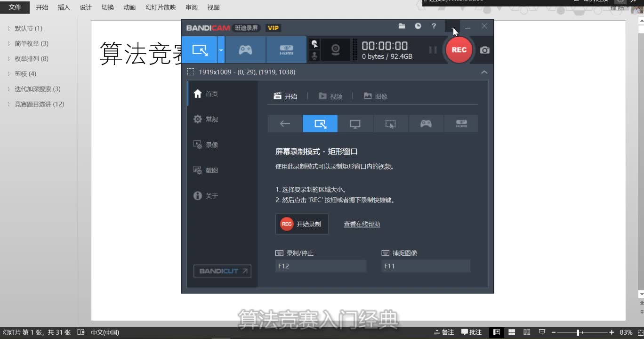Switch to slide sorter view icon

pyautogui.click(x=512, y=332)
